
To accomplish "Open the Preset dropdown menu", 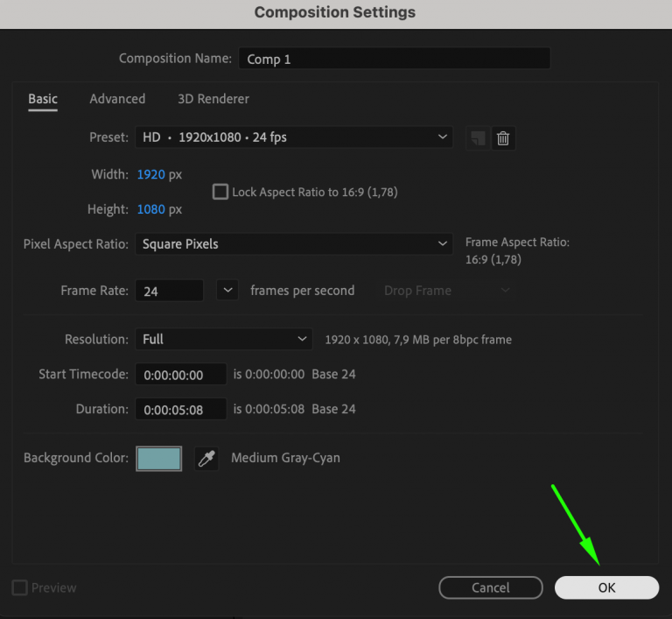I will click(x=293, y=137).
